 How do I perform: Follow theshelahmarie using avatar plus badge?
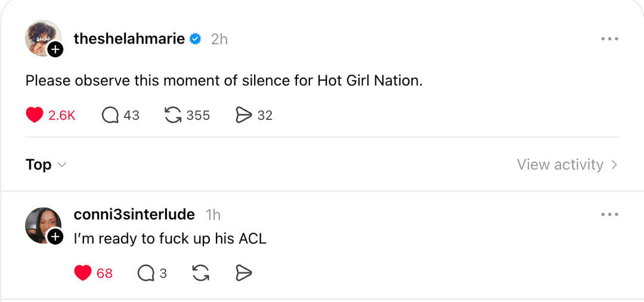pyautogui.click(x=55, y=50)
